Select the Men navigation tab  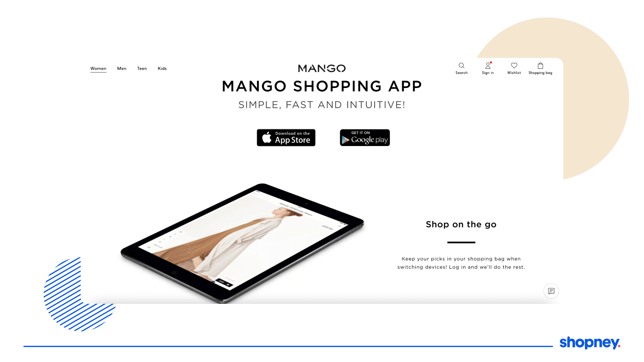(x=122, y=69)
